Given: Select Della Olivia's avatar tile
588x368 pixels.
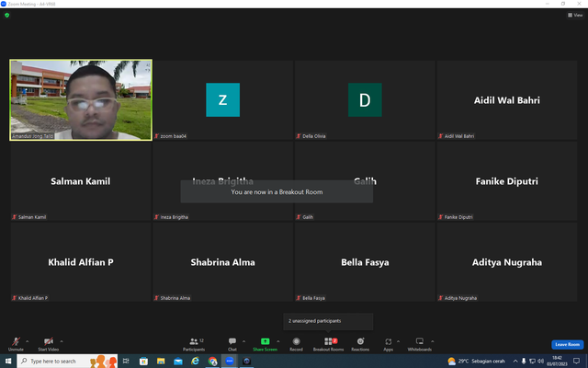Looking at the screenshot, I should [x=365, y=100].
